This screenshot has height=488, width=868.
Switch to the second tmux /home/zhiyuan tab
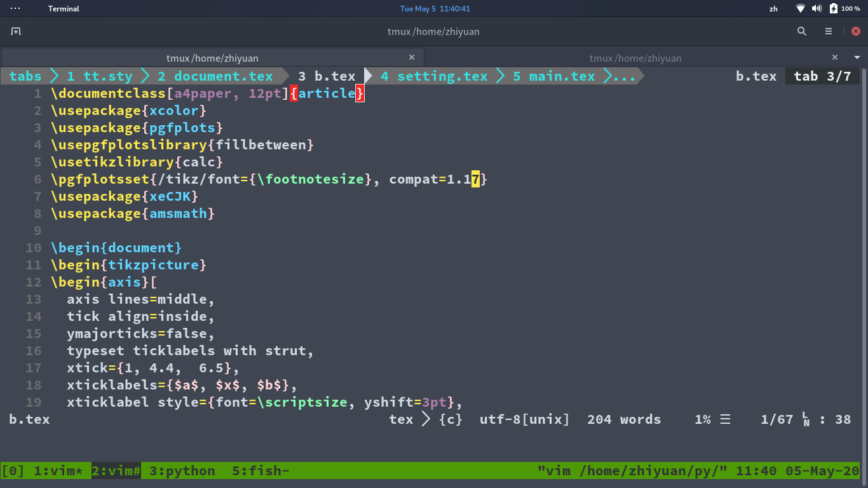(635, 58)
